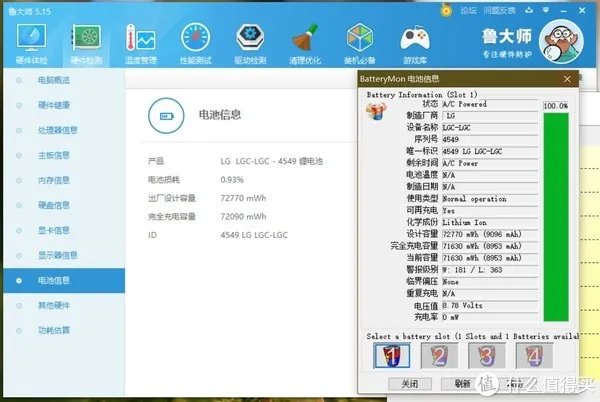Click the skin/download icon in title bar
The image size is (600, 402).
click(529, 10)
